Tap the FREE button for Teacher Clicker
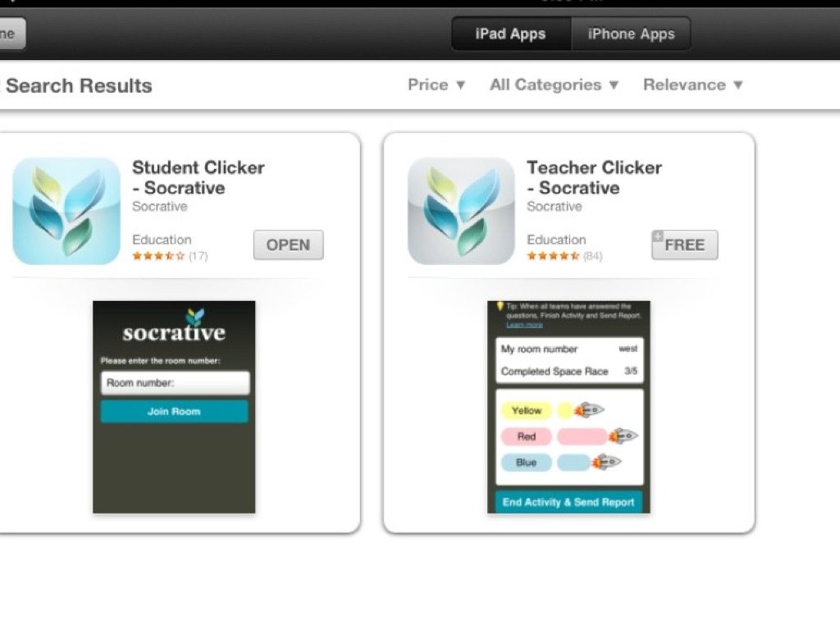Image resolution: width=840 pixels, height=630 pixels. [x=685, y=244]
